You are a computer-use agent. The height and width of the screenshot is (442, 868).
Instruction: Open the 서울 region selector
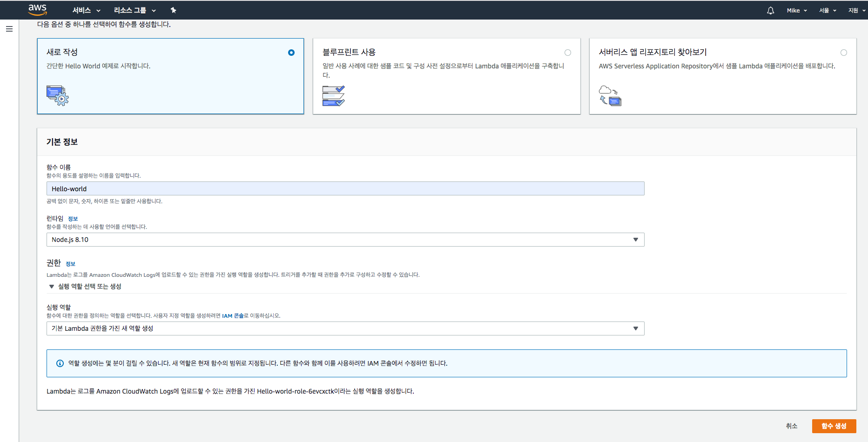pyautogui.click(x=828, y=10)
